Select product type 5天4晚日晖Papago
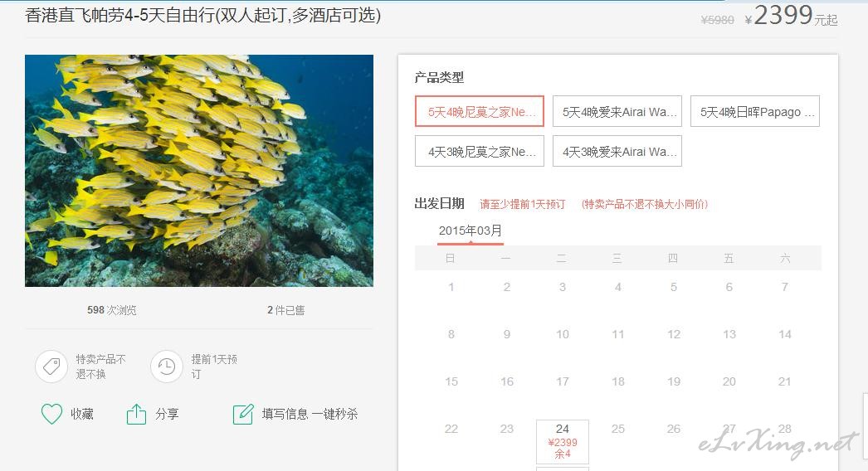Screen dimensions: 868x471 [x=755, y=111]
